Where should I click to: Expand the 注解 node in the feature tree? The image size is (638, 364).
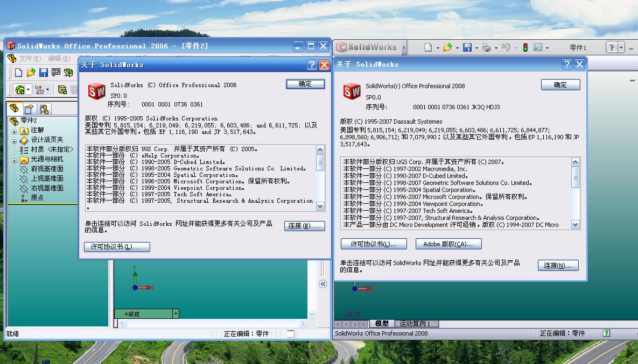(14, 132)
